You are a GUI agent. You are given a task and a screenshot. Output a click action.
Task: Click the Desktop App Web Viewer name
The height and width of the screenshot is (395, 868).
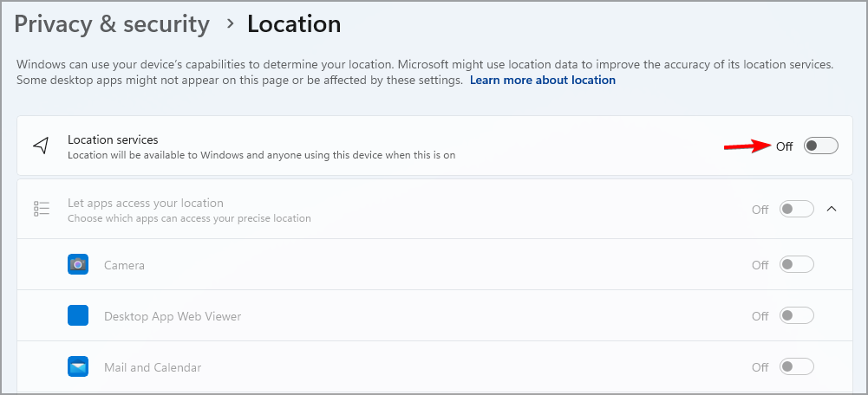pos(173,316)
